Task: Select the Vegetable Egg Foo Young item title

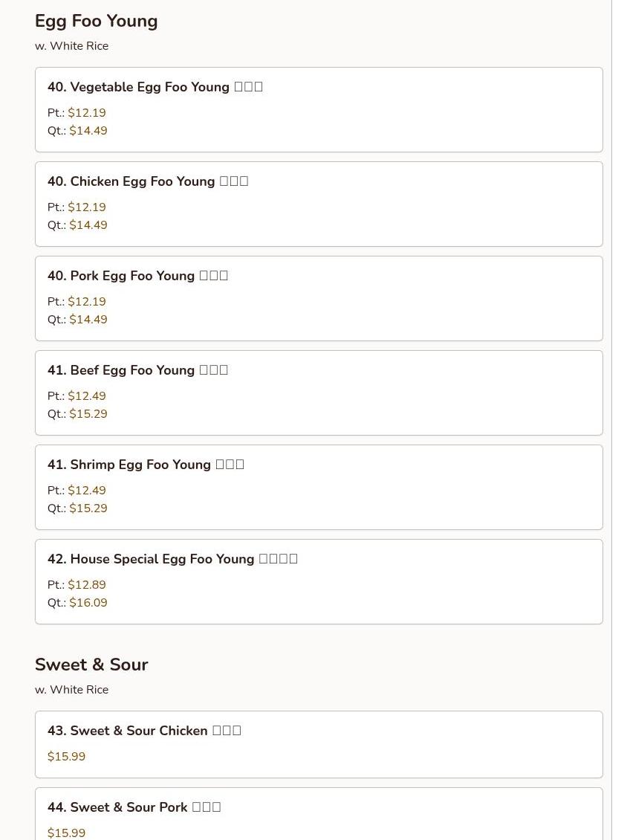Action: point(155,87)
